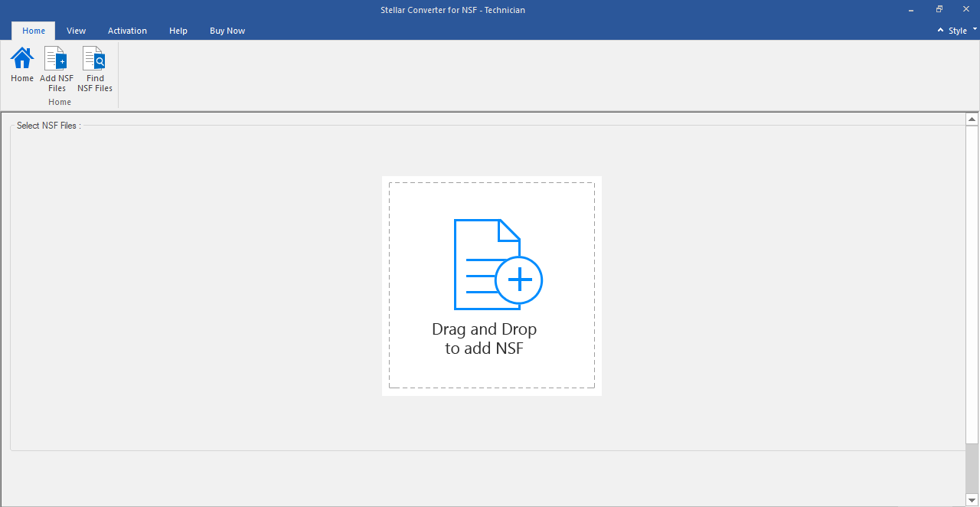Image resolution: width=980 pixels, height=507 pixels.
Task: Click the gray scrollbar track below the thumb
Action: pos(972,467)
